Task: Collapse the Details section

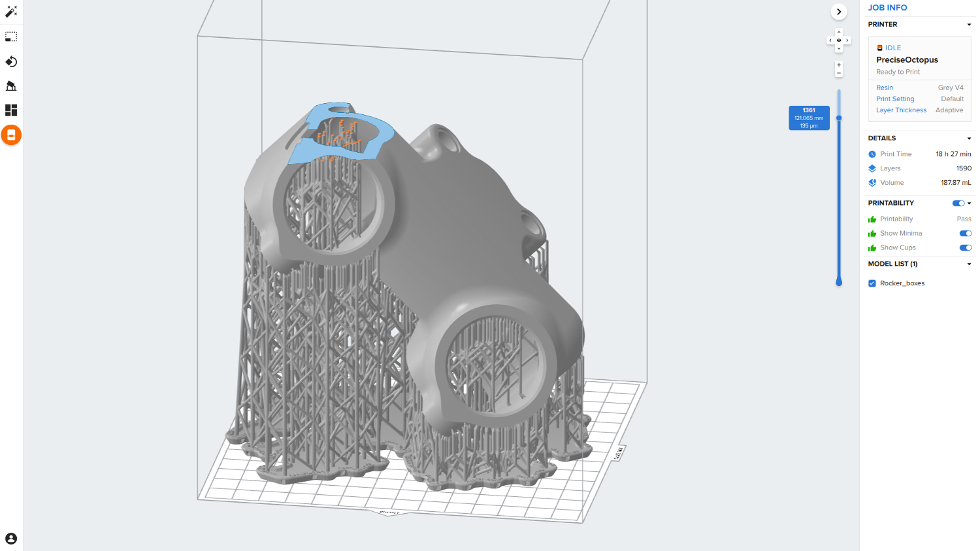Action: [x=969, y=138]
